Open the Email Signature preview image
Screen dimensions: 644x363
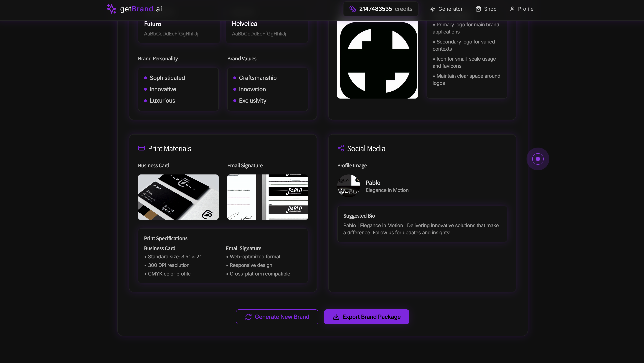click(x=268, y=197)
